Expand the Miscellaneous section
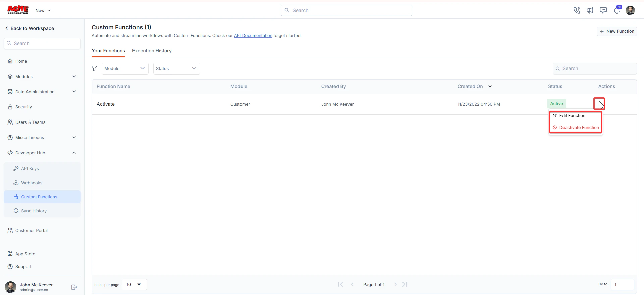Screen dimensions: 644x295 [42, 138]
